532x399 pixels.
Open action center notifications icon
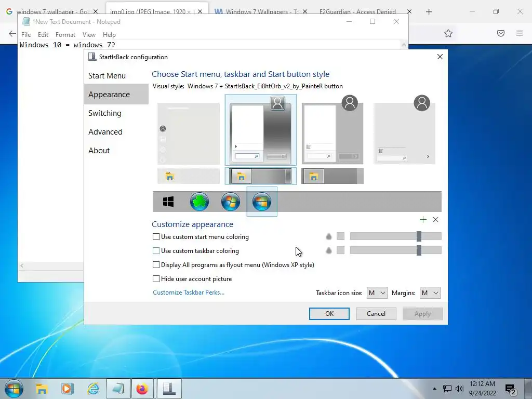(x=511, y=390)
